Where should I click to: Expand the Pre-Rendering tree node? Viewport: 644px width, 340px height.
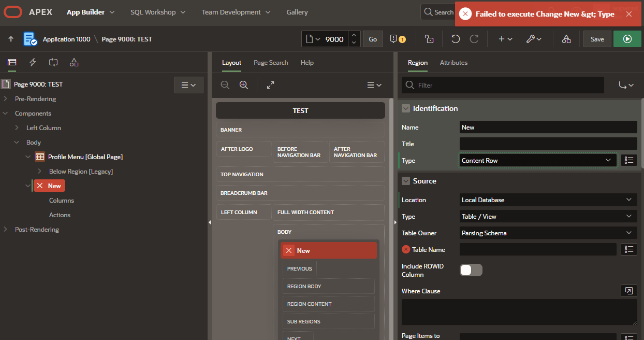point(6,99)
